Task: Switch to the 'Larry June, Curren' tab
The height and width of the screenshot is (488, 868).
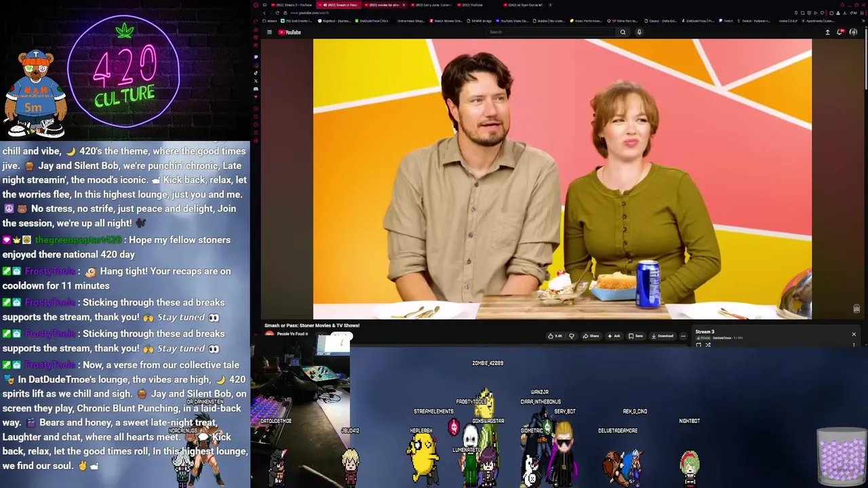Action: pos(431,5)
